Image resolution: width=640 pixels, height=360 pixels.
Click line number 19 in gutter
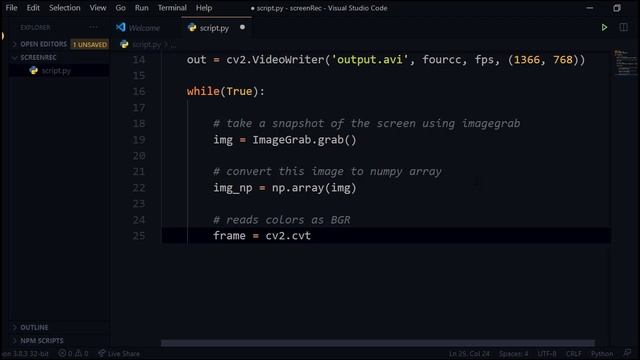pyautogui.click(x=139, y=140)
